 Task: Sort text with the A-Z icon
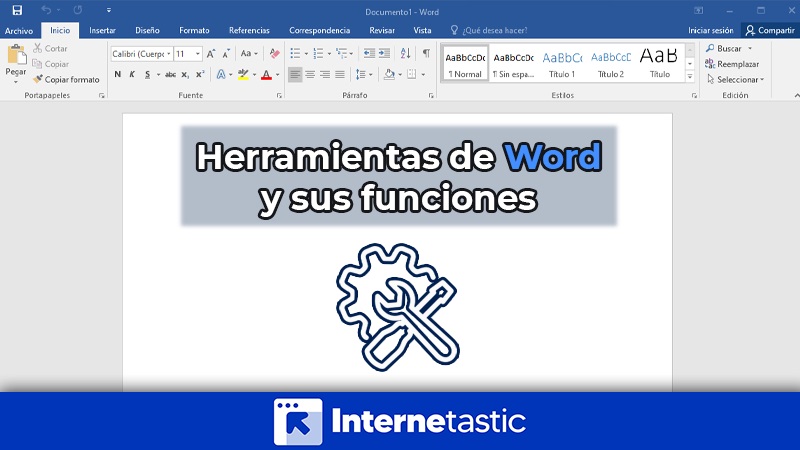(406, 53)
